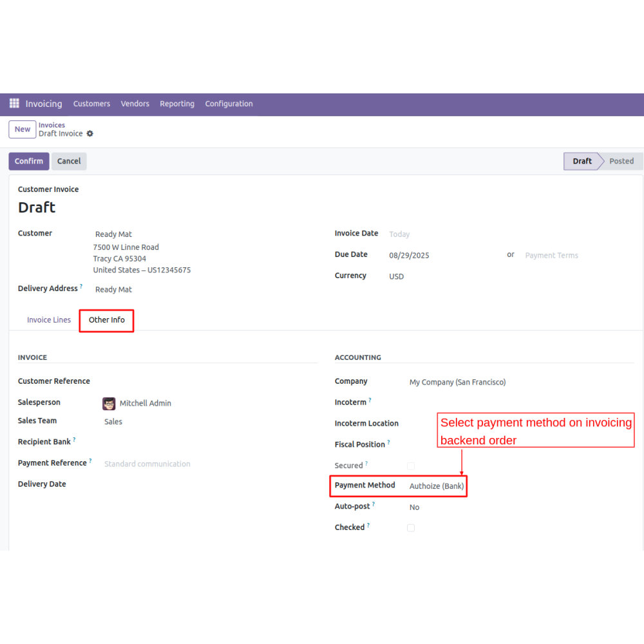The image size is (644, 644).
Task: Open the apps grid menu icon
Action: click(x=14, y=104)
